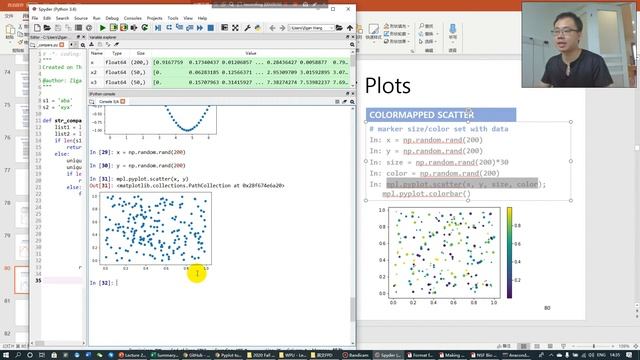This screenshot has height=360, width=640.
Task: Close the compare.py editor tab
Action: coord(62,45)
